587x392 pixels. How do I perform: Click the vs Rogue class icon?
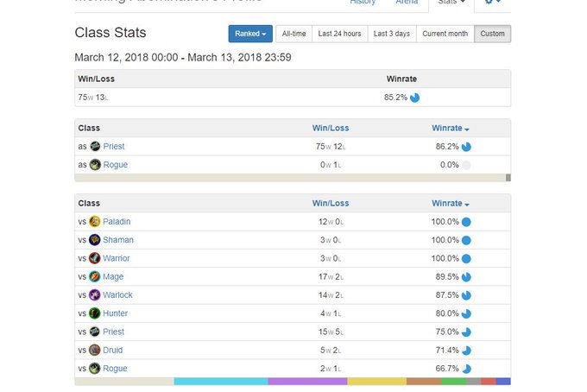tap(95, 369)
